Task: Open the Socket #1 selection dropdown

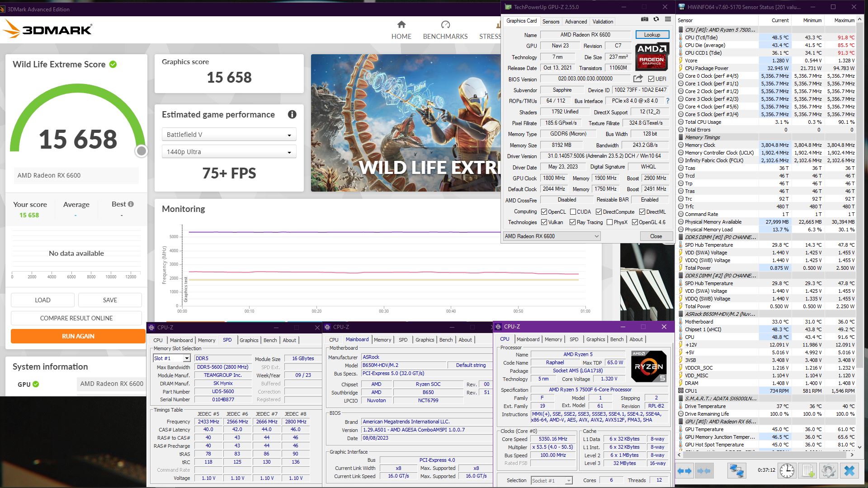Action: 552,481
